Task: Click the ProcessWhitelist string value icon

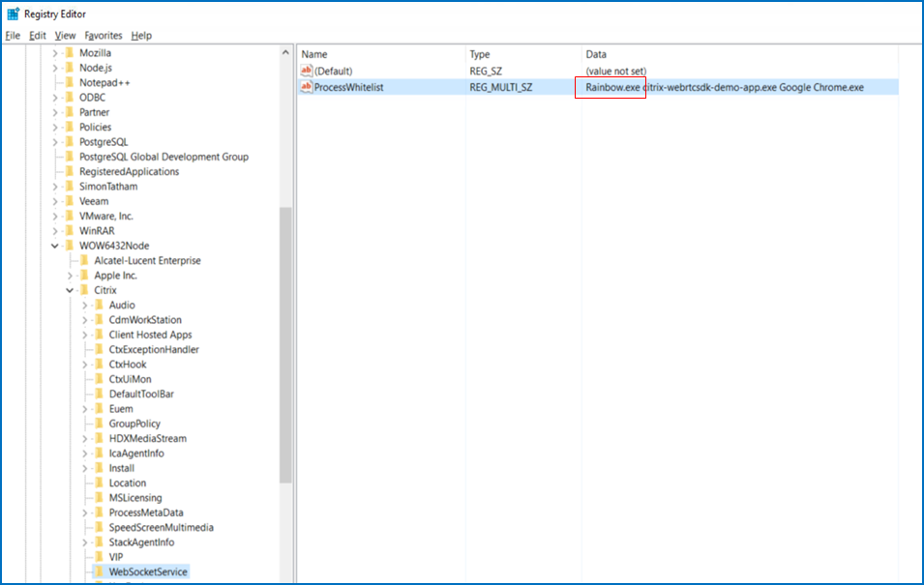Action: click(x=307, y=87)
